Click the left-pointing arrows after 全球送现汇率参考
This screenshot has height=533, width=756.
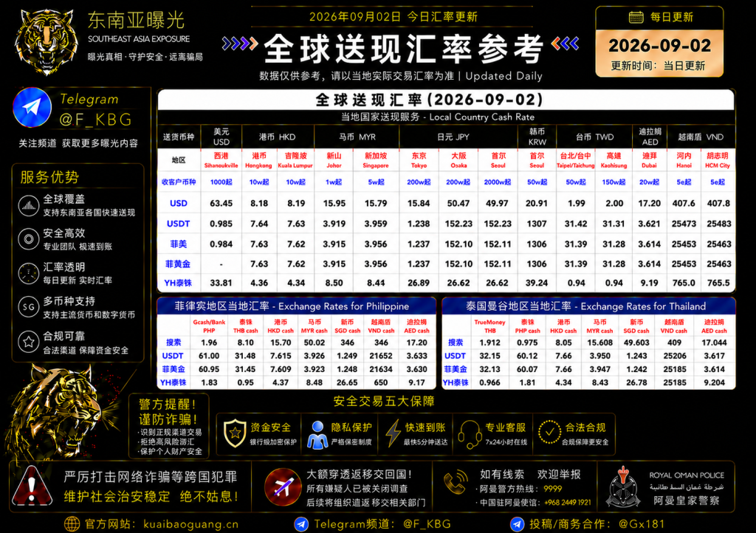(x=565, y=44)
